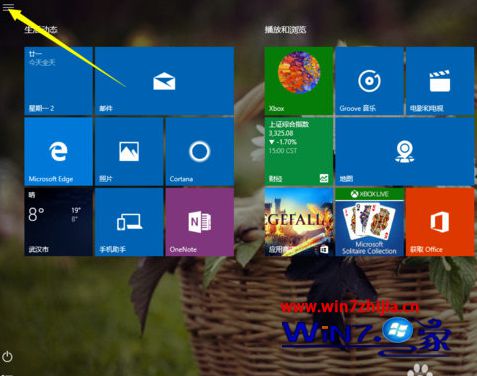Click the 播放和浏览 group heading

pos(285,30)
